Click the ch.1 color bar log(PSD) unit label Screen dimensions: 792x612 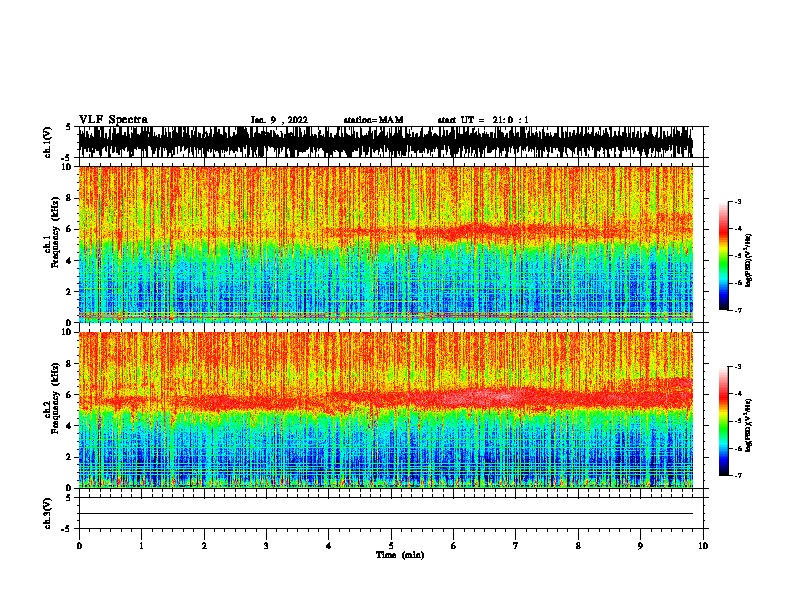click(749, 260)
